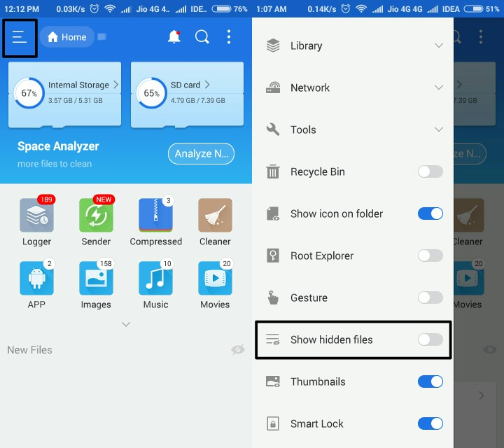The image size is (504, 448).
Task: Enable the Gesture switch
Action: (x=430, y=297)
